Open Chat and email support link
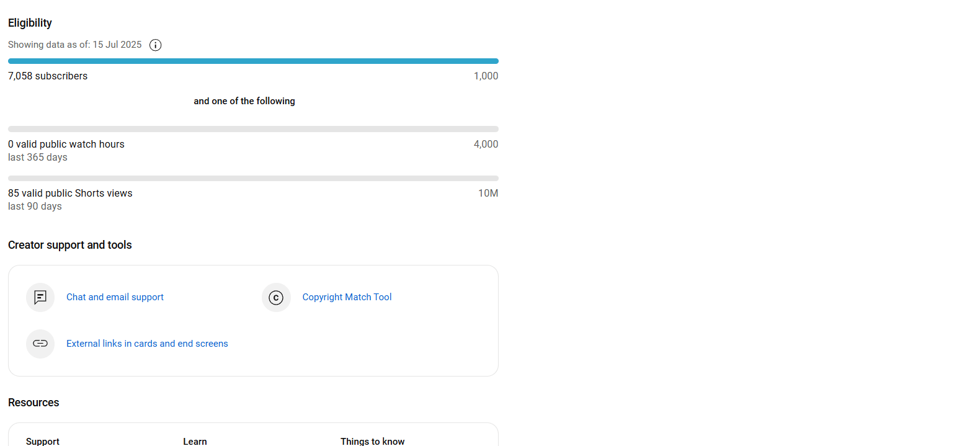 [115, 297]
